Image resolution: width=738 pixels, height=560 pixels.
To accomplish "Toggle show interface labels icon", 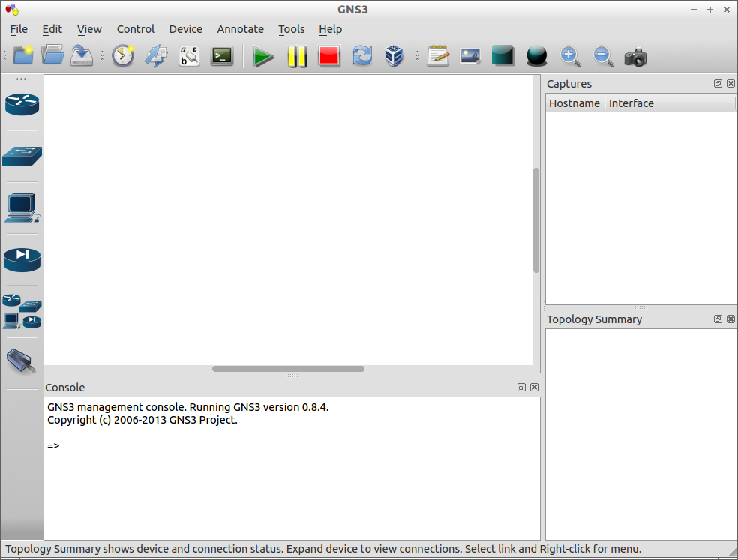I will click(x=189, y=56).
